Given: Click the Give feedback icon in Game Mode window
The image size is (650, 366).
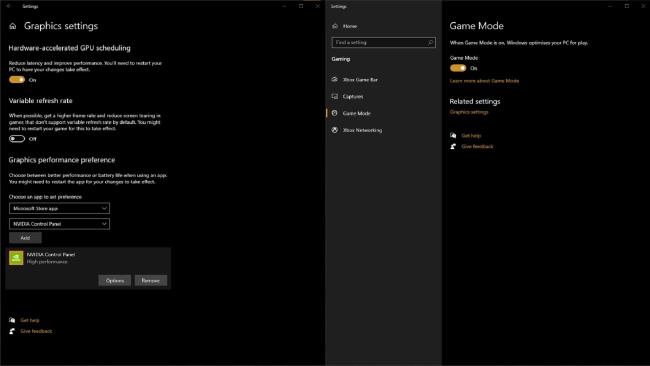Looking at the screenshot, I should (453, 146).
